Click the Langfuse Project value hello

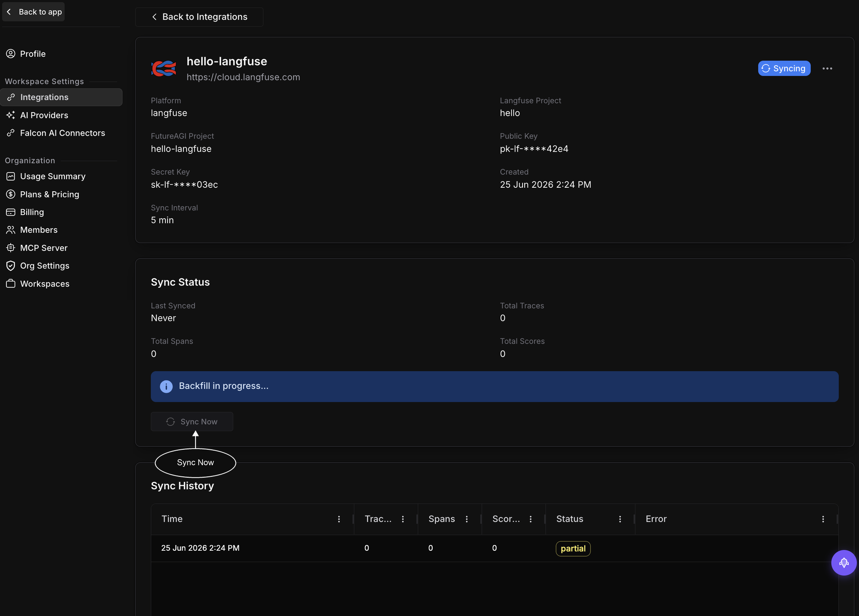(x=510, y=113)
